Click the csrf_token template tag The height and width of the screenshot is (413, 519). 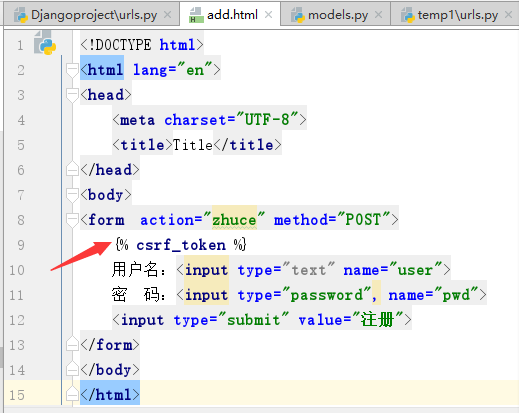coord(181,245)
